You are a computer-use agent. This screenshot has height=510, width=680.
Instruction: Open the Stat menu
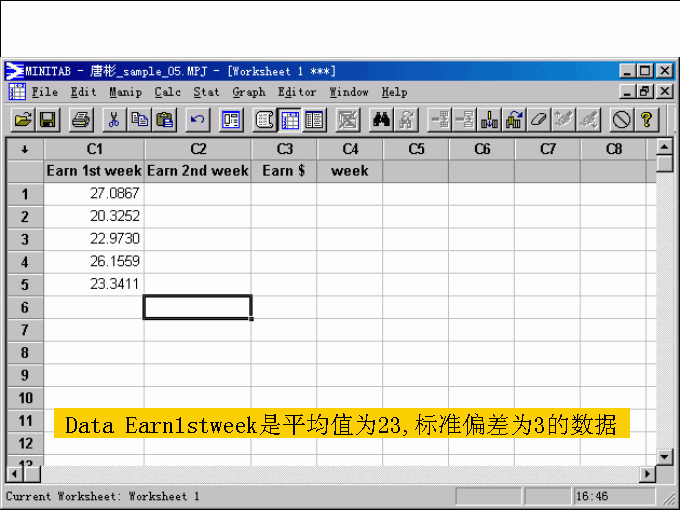206,92
